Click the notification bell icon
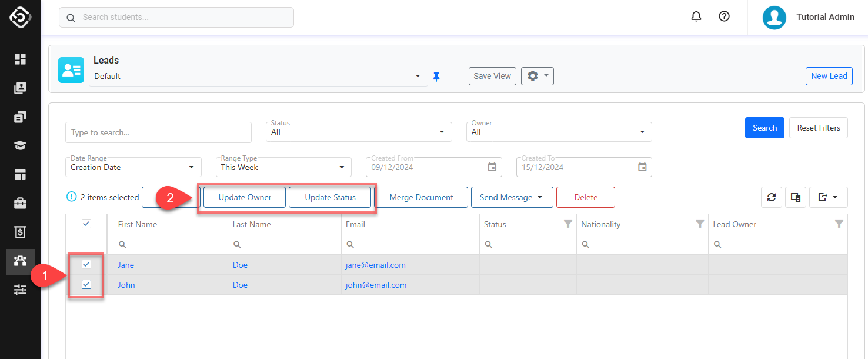 [696, 16]
